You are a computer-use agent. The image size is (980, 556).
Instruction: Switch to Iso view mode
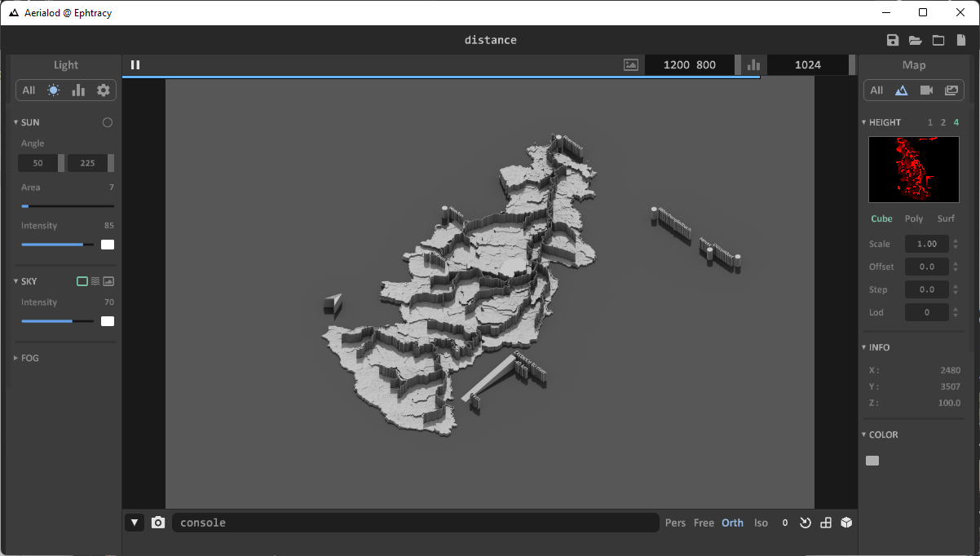761,523
